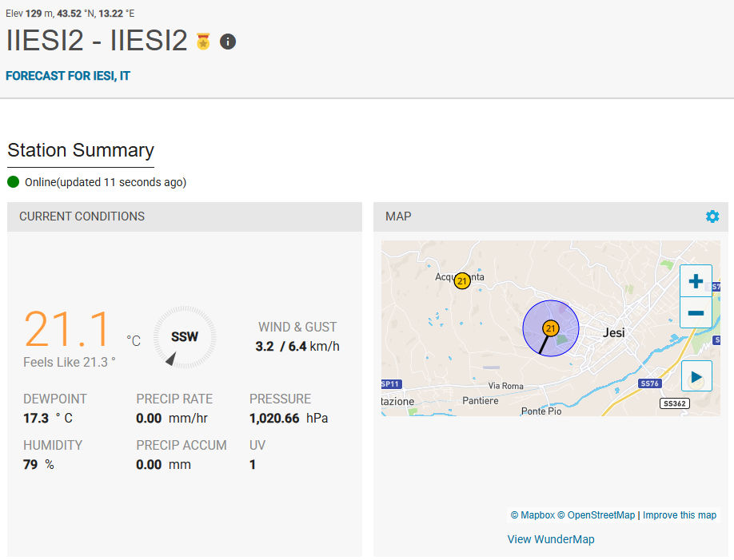734x560 pixels.
Task: Open the Forecast for Iesi, IT link
Action: point(68,76)
